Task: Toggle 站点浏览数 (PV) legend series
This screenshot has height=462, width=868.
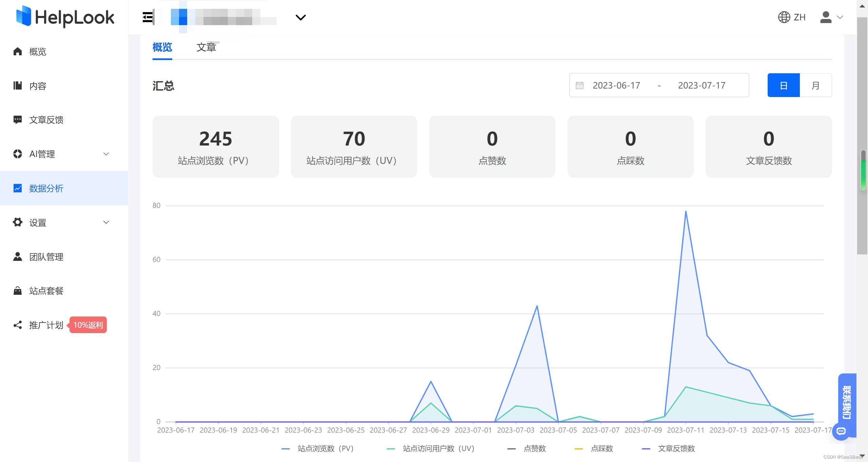Action: click(x=325, y=448)
